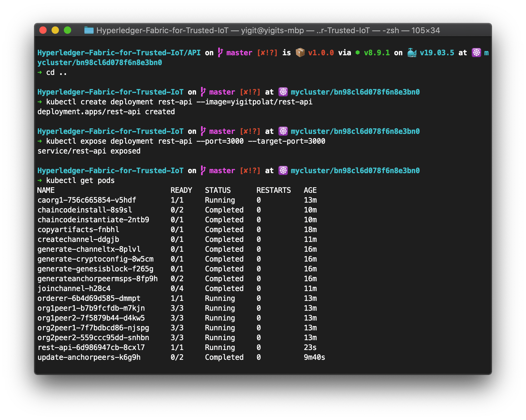This screenshot has height=420, width=526.
Task: Click the Kubernetes icon above the create deployment command
Action: pos(283,92)
